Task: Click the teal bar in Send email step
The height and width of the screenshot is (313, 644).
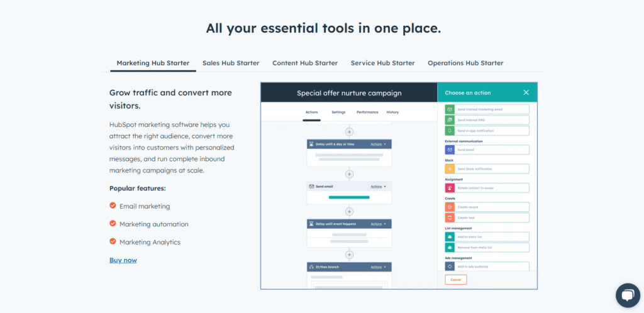Action: (x=349, y=197)
